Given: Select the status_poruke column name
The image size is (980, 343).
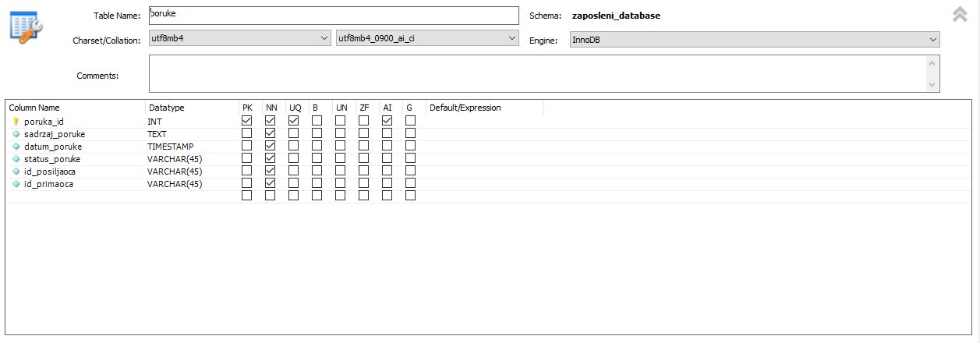Looking at the screenshot, I should (x=52, y=159).
